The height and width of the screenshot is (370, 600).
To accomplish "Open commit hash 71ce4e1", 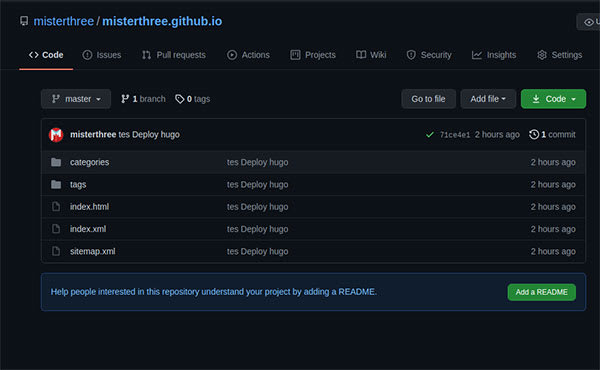I will (455, 135).
